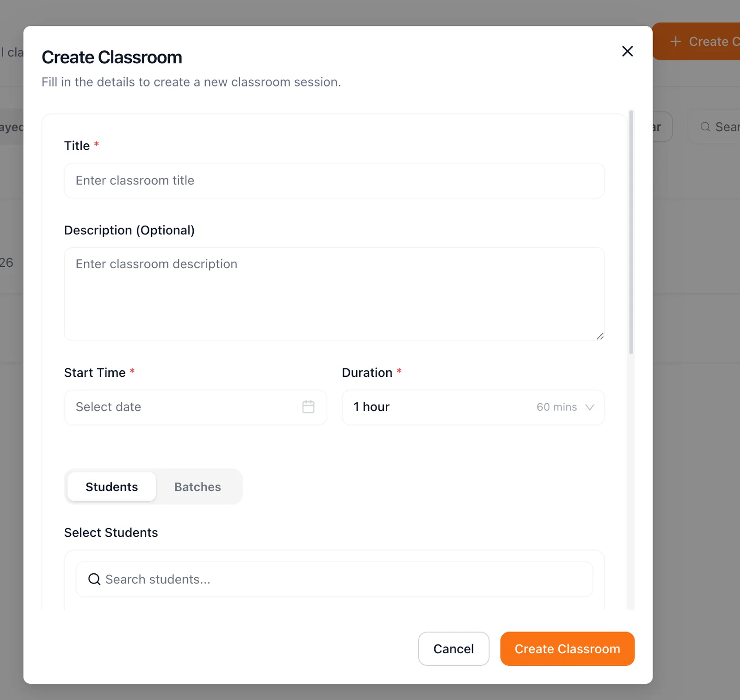Cancel the classroom creation

click(x=454, y=649)
